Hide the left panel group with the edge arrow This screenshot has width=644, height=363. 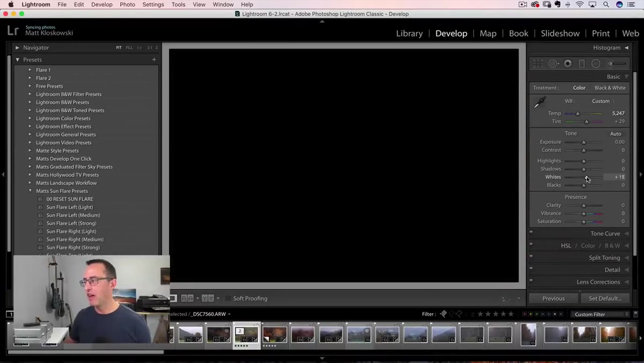[x=3, y=175]
